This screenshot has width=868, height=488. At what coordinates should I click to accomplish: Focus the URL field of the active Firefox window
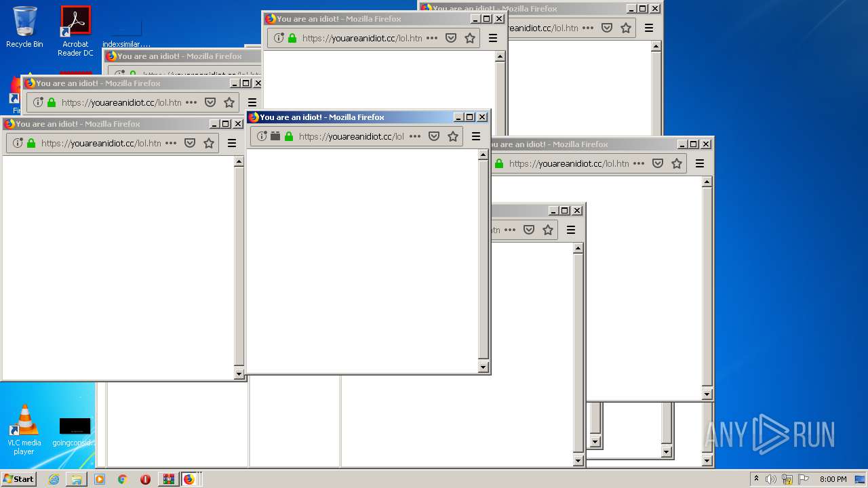351,136
